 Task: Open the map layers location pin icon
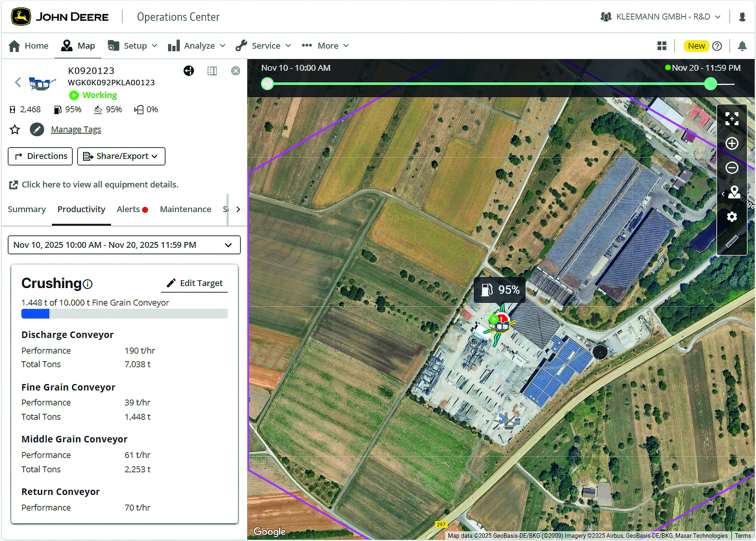click(734, 193)
